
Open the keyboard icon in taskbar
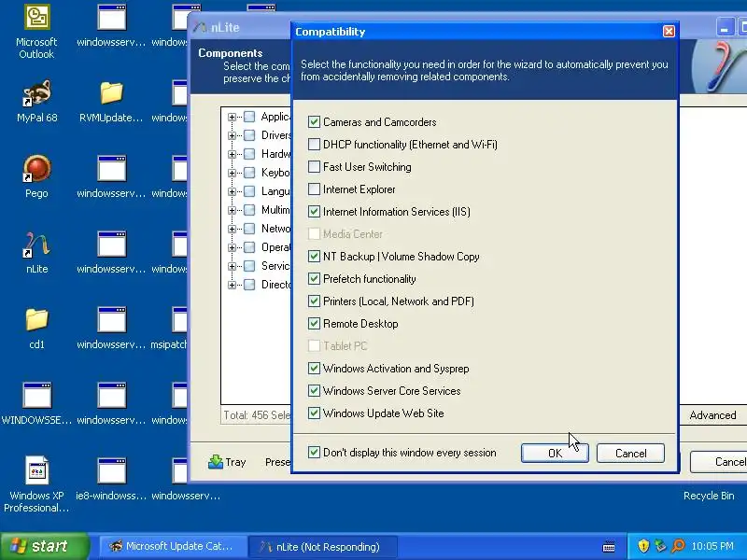click(609, 546)
